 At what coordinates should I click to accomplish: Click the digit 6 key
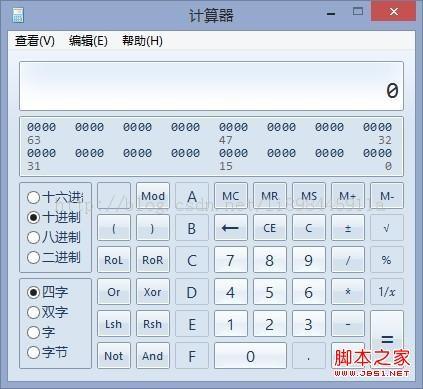[x=309, y=292]
